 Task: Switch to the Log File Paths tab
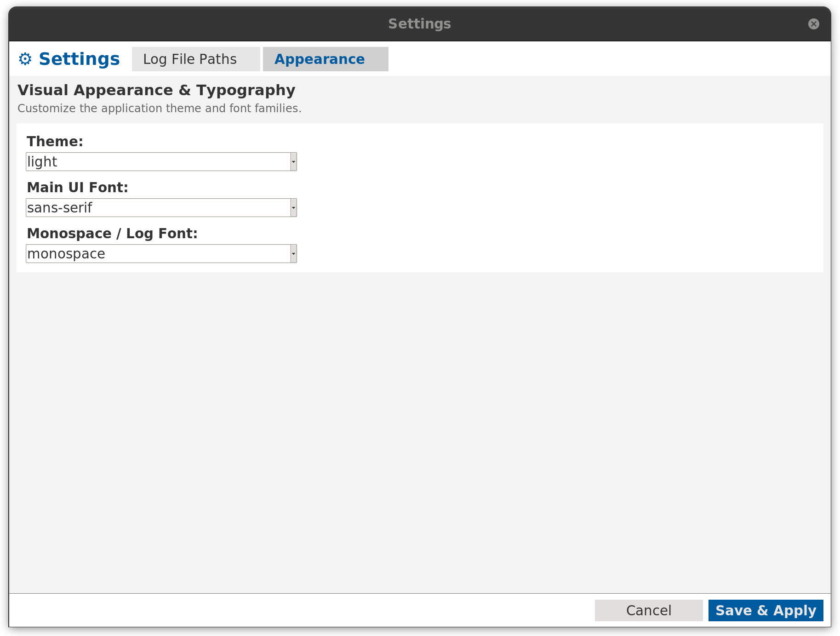pyautogui.click(x=196, y=59)
